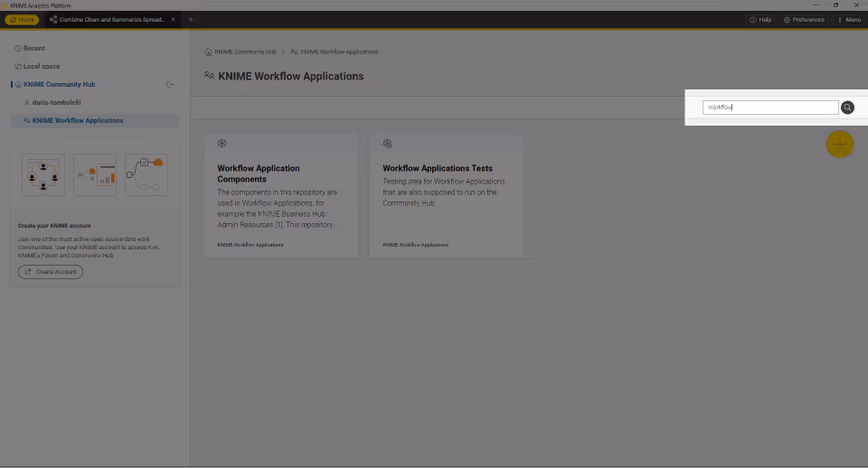Screen dimensions: 868x468
Task: Expand the Menu dropdown
Action: [x=848, y=19]
